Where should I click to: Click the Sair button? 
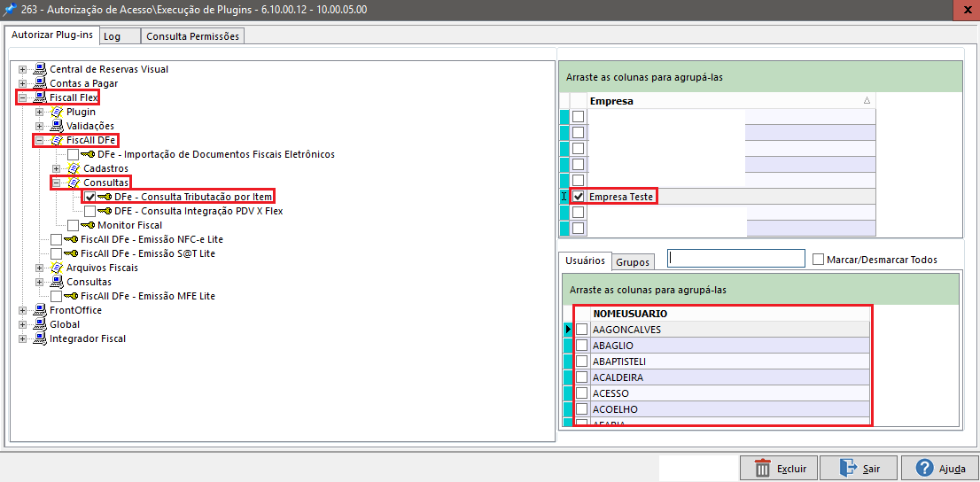click(859, 468)
